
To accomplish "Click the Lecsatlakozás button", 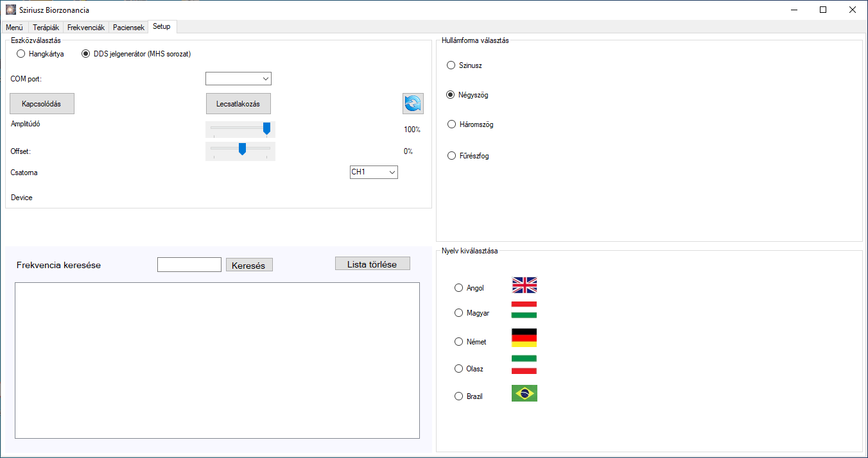I will tap(238, 104).
